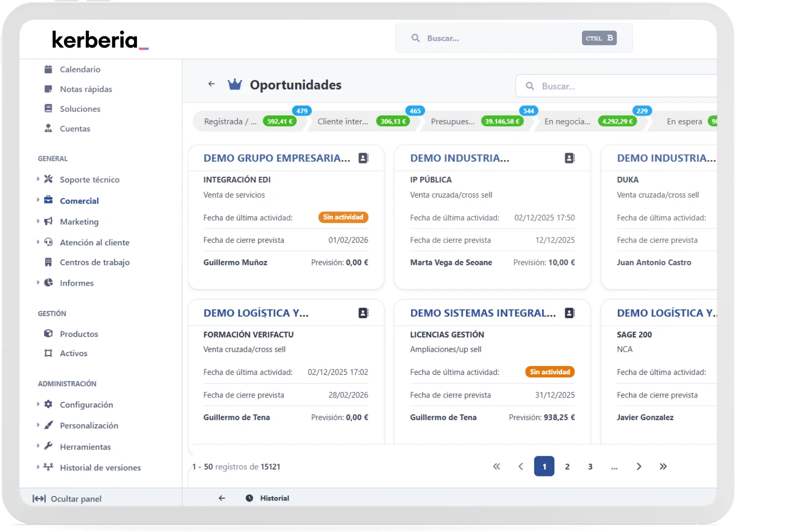785x532 pixels.
Task: Toggle Ocultar panel at sidebar bottom
Action: point(67,499)
